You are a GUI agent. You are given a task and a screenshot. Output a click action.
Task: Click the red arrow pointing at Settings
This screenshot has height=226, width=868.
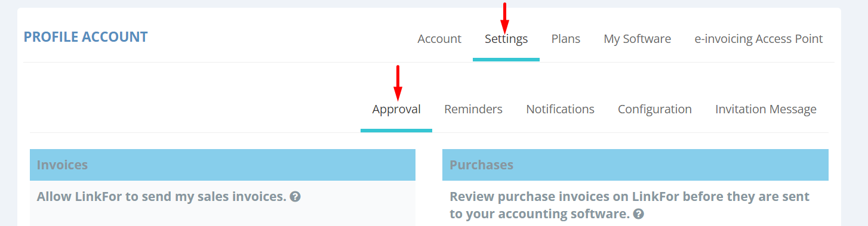[505, 18]
